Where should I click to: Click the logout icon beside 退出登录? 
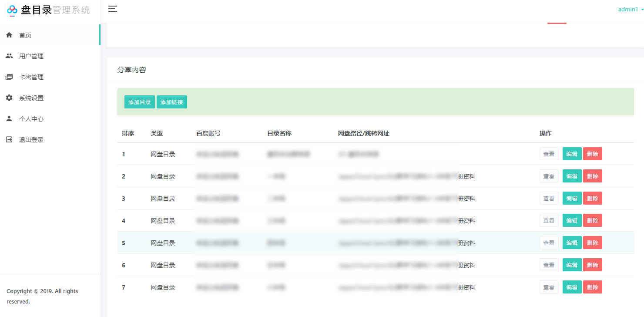9,140
